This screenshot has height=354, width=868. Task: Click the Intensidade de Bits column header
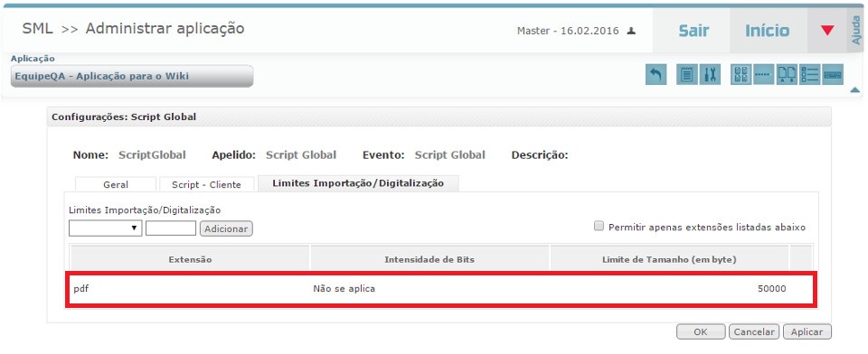[429, 259]
